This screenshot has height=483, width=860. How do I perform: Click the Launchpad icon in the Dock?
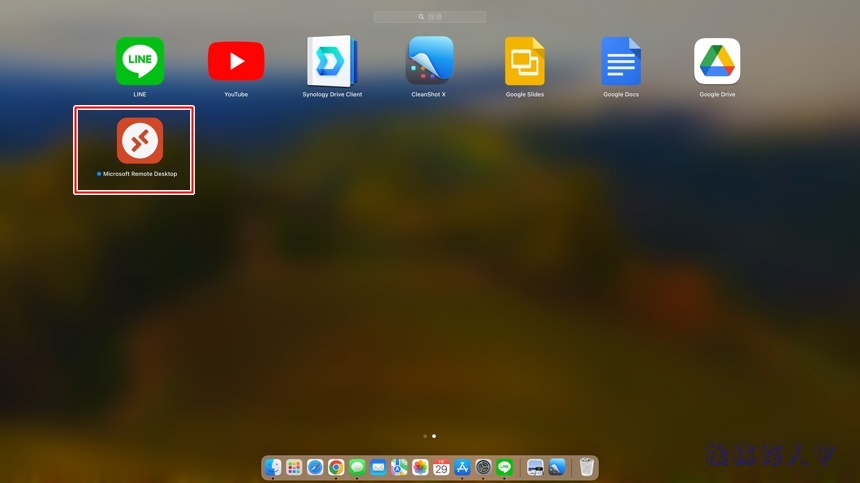tap(294, 467)
